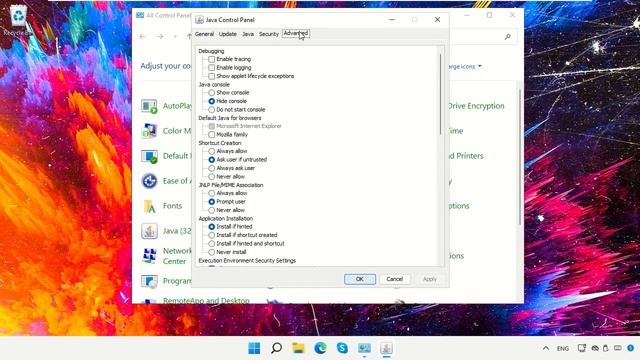Show hidden icons in system tray
The width and height of the screenshot is (640, 360).
tap(546, 348)
